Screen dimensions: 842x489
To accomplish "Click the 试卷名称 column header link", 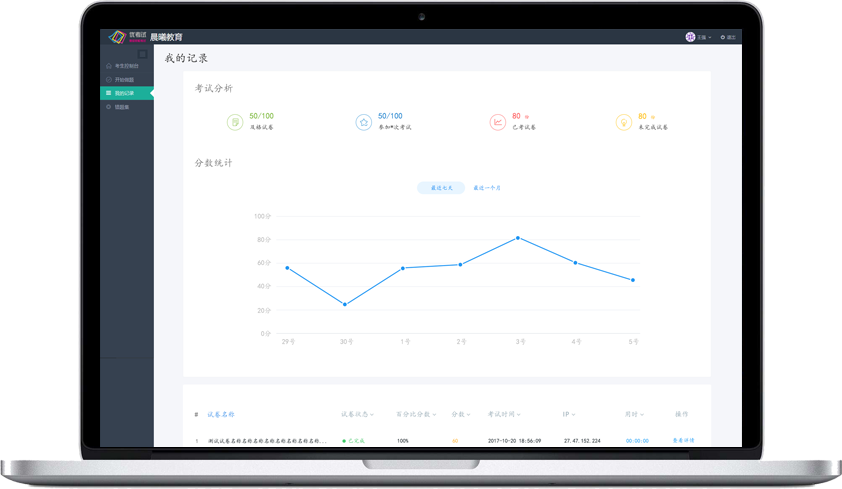I will click(221, 414).
